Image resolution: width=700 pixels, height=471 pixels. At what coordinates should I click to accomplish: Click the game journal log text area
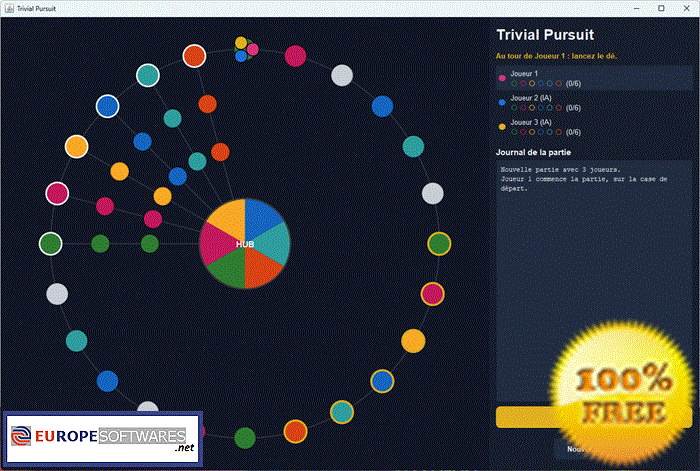(594, 281)
